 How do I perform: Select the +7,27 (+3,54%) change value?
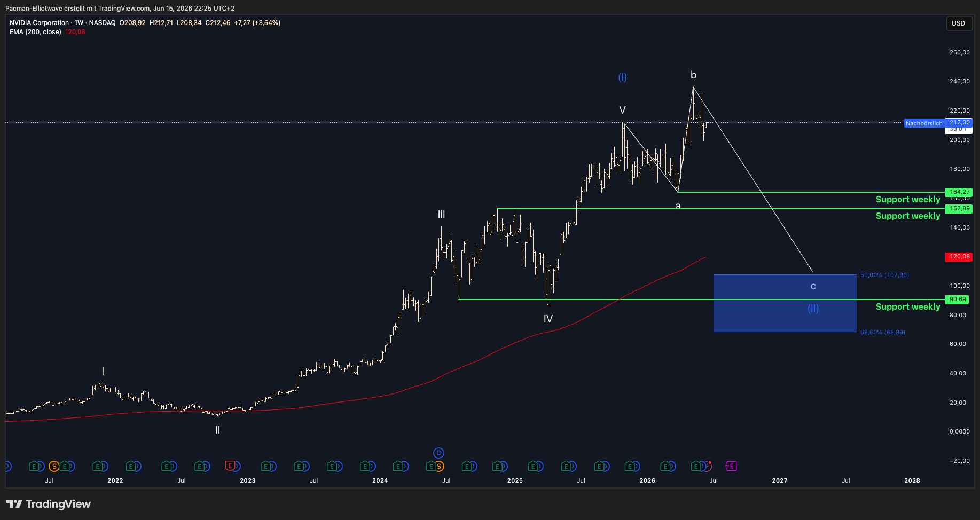click(x=257, y=23)
